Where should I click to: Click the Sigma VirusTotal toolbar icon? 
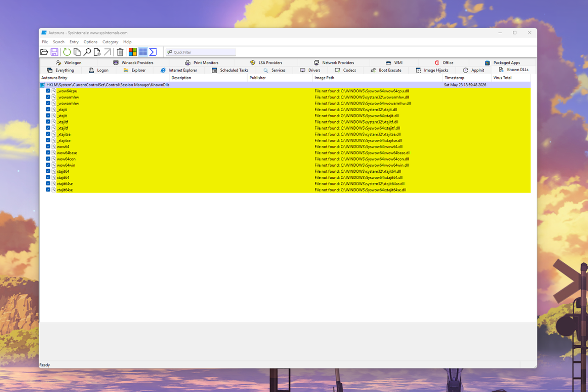click(x=153, y=52)
